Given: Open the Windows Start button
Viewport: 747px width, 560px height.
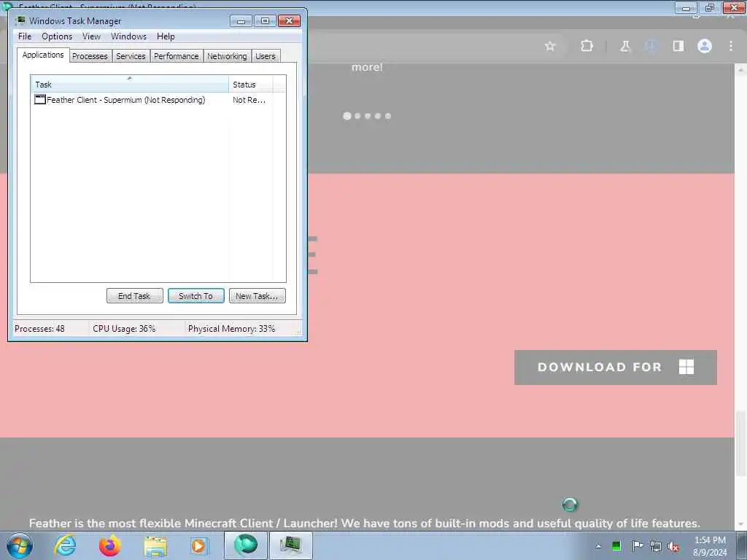Looking at the screenshot, I should 20,545.
